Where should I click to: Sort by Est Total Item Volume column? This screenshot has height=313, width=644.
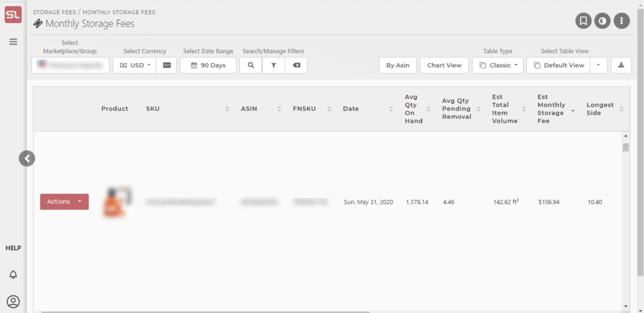(524, 109)
